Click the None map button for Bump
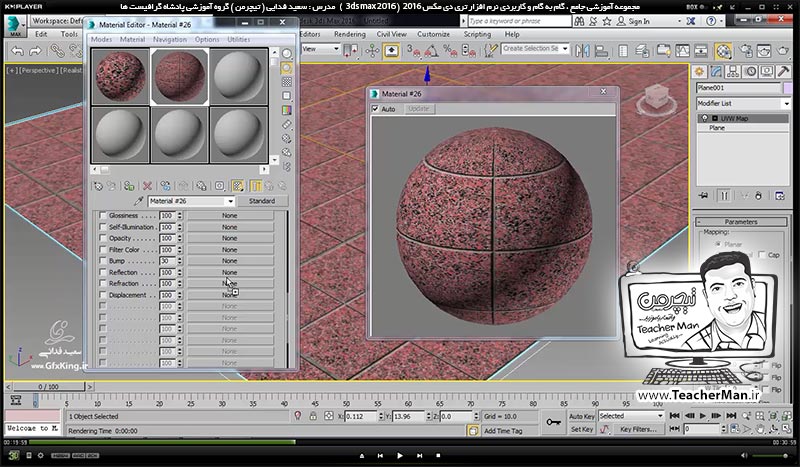800x467 pixels. pyautogui.click(x=230, y=261)
